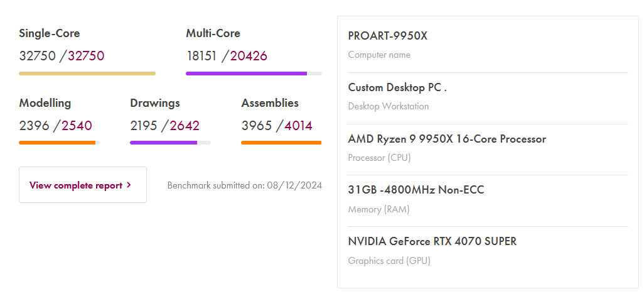Select the NVIDIA GeForce RTX 4070 SUPER entry
The width and height of the screenshot is (644, 301).
pos(432,241)
